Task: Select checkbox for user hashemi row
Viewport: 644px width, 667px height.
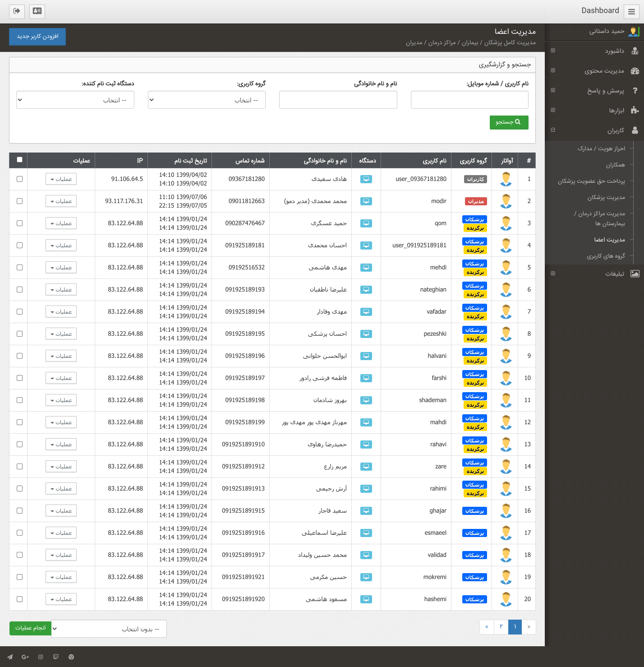Action: 19,599
